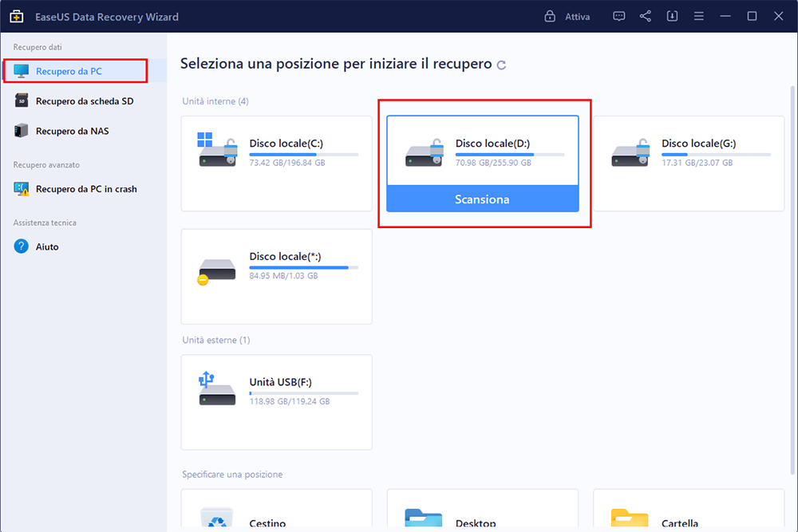
Task: Click Disco locale(D:) usage bar
Action: point(509,154)
